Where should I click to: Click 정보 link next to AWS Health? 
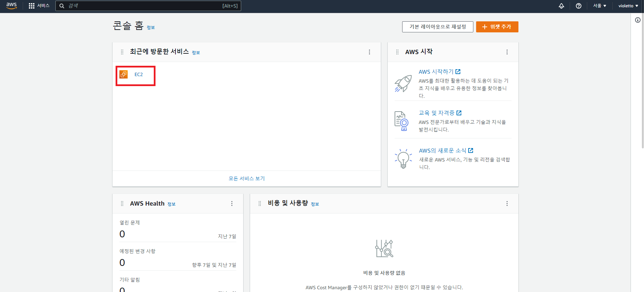[x=171, y=204]
